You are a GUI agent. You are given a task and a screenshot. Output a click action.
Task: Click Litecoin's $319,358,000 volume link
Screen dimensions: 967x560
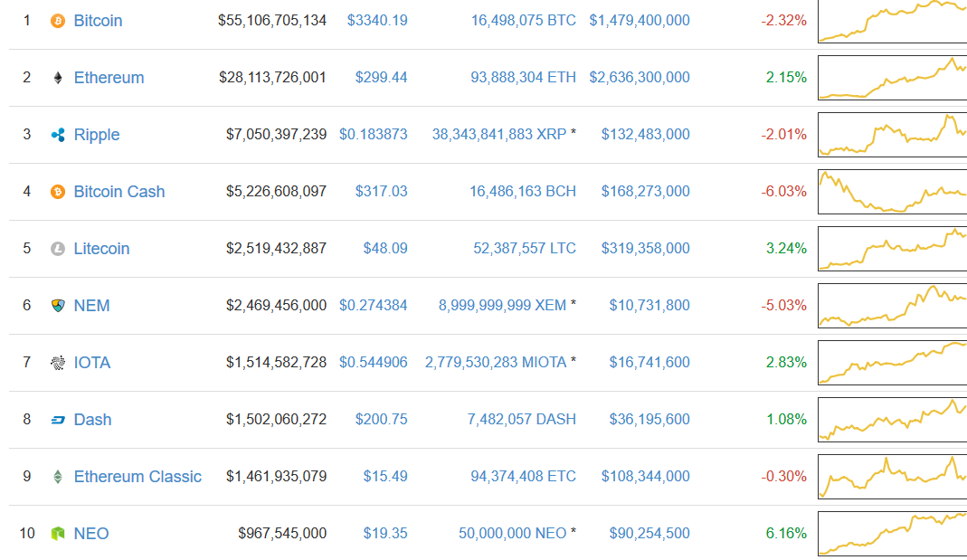(640, 249)
